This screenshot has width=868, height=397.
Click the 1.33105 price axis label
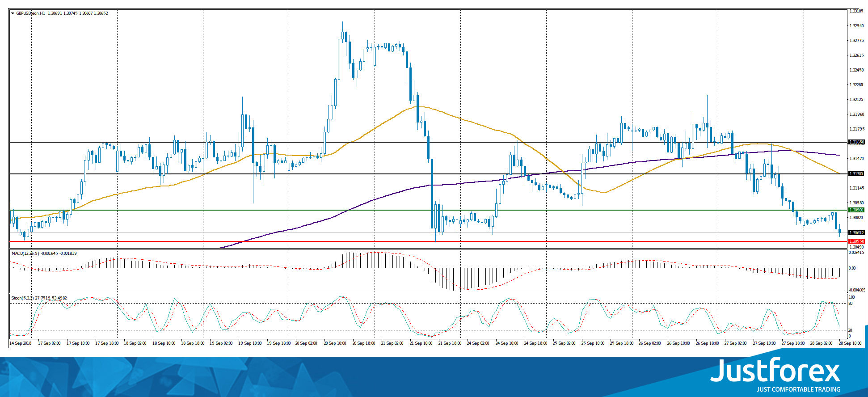coord(856,11)
